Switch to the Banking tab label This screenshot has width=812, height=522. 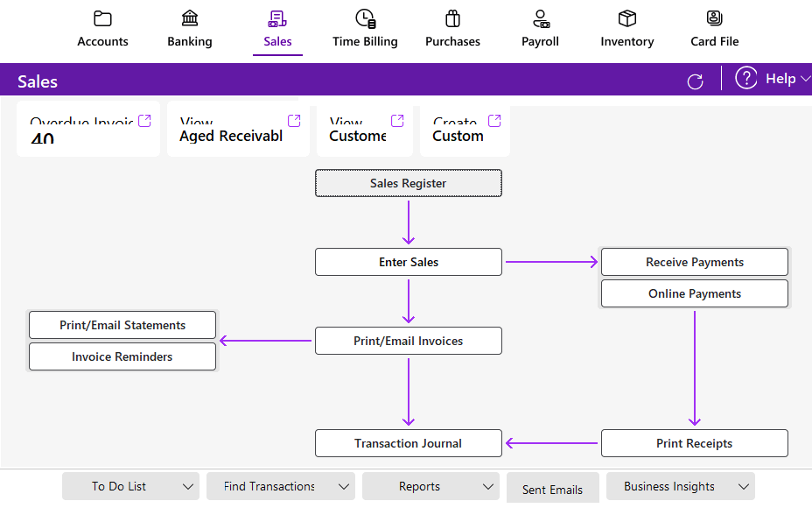point(190,41)
